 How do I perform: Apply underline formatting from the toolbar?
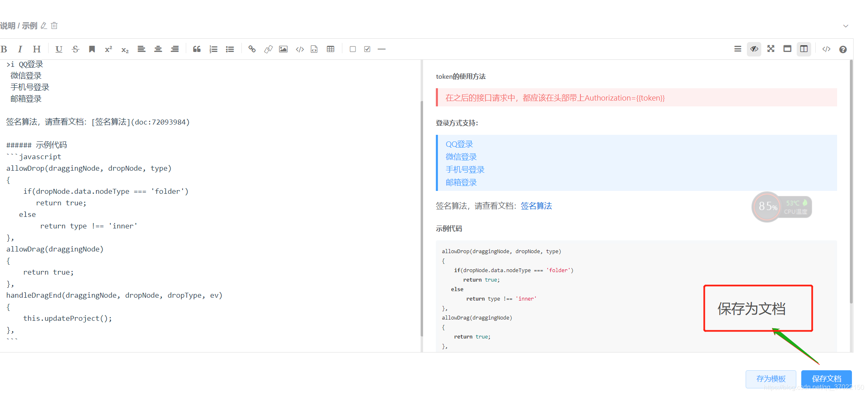pos(59,49)
